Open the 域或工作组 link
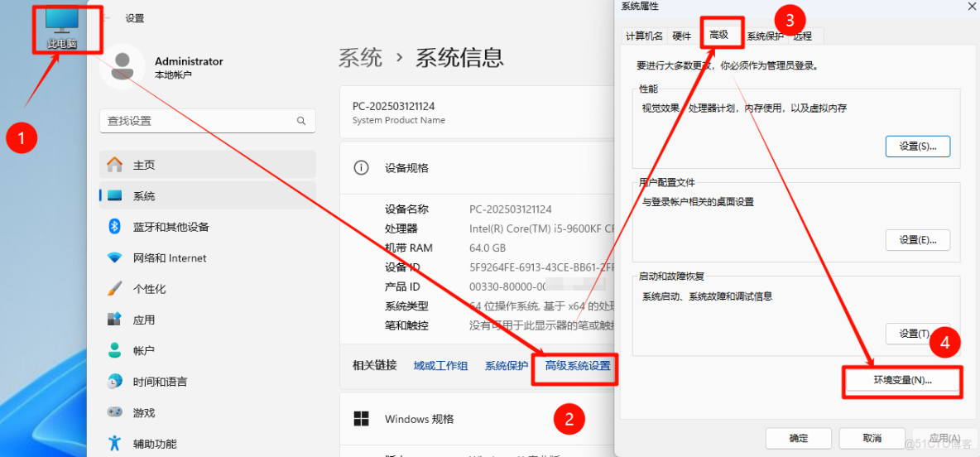This screenshot has height=457, width=980. coord(440,366)
